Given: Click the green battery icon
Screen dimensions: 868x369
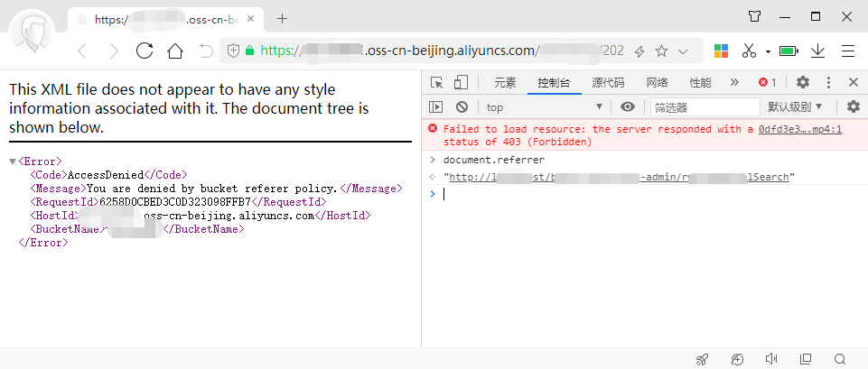Looking at the screenshot, I should [x=789, y=51].
